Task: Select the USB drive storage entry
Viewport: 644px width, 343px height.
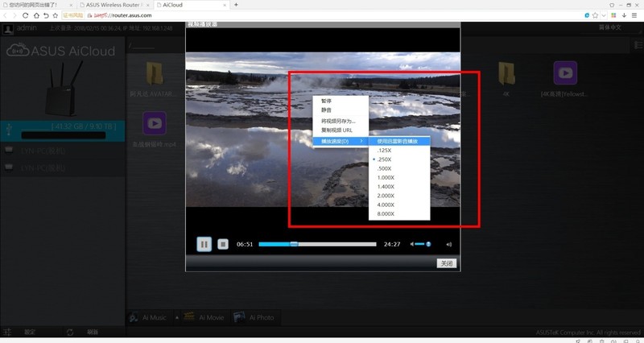Action: tap(63, 131)
